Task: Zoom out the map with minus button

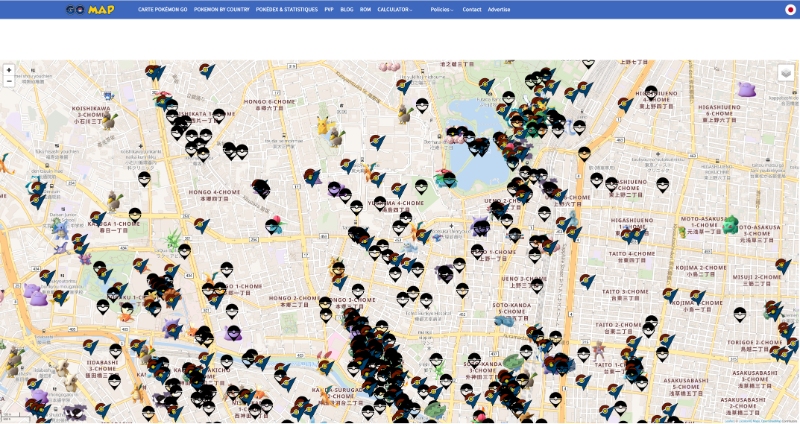Action: (9, 81)
